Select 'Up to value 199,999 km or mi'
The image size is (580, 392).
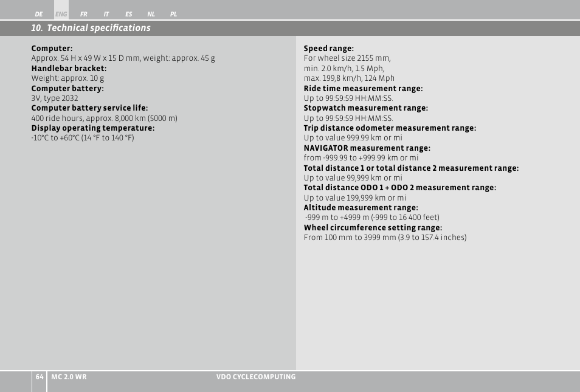[x=354, y=198]
